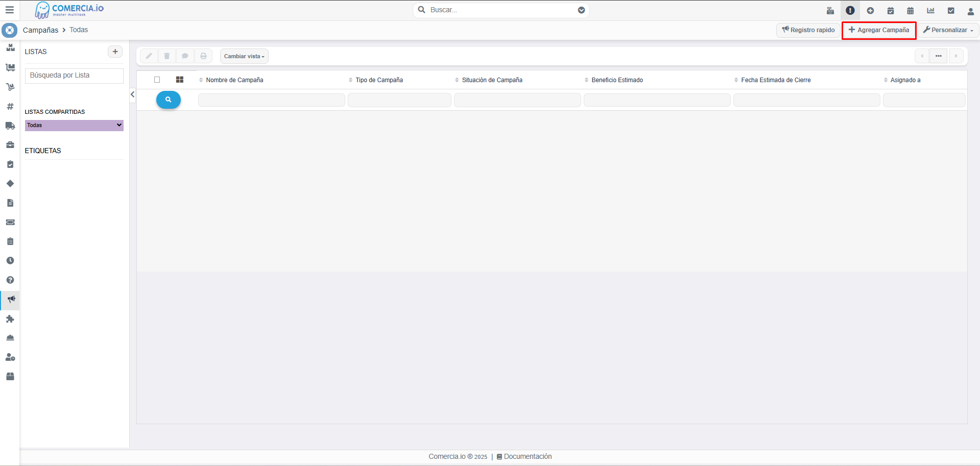Click the Búsqueda por Lista field

pyautogui.click(x=74, y=76)
